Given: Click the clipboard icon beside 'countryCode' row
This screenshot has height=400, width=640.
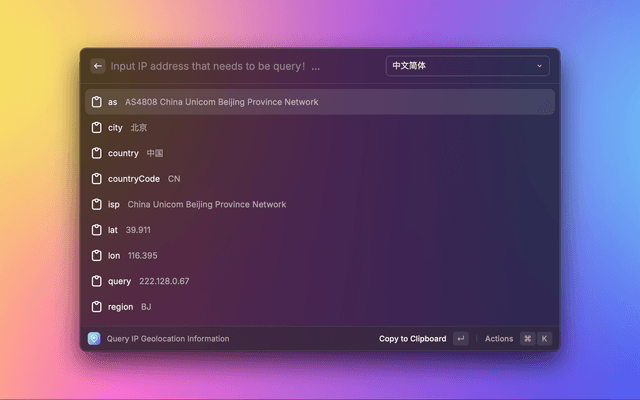Looking at the screenshot, I should [x=97, y=179].
